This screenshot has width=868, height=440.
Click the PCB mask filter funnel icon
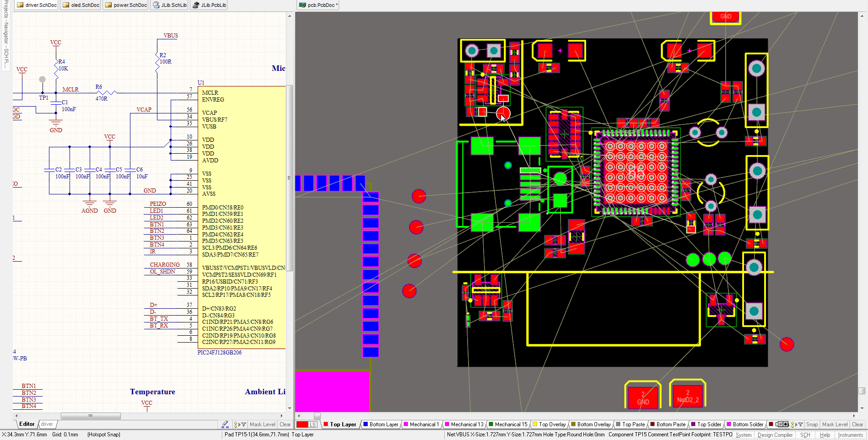[800, 424]
